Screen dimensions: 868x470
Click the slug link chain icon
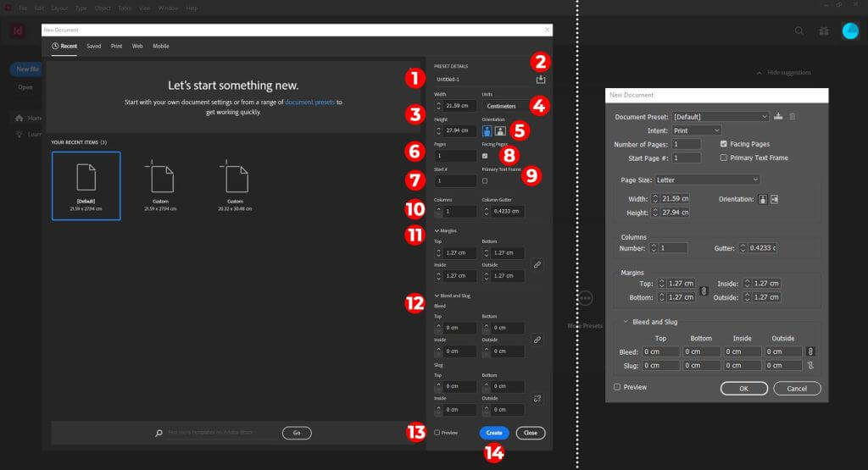pyautogui.click(x=537, y=398)
